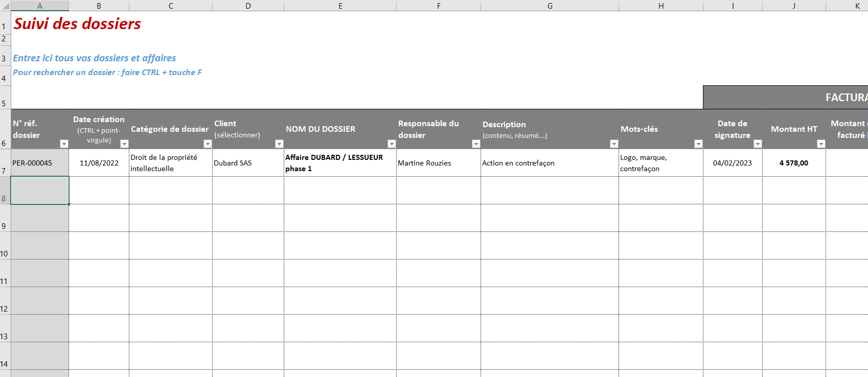Screen dimensions: 868x377
Task: Select row 12 header
Action: point(5,301)
